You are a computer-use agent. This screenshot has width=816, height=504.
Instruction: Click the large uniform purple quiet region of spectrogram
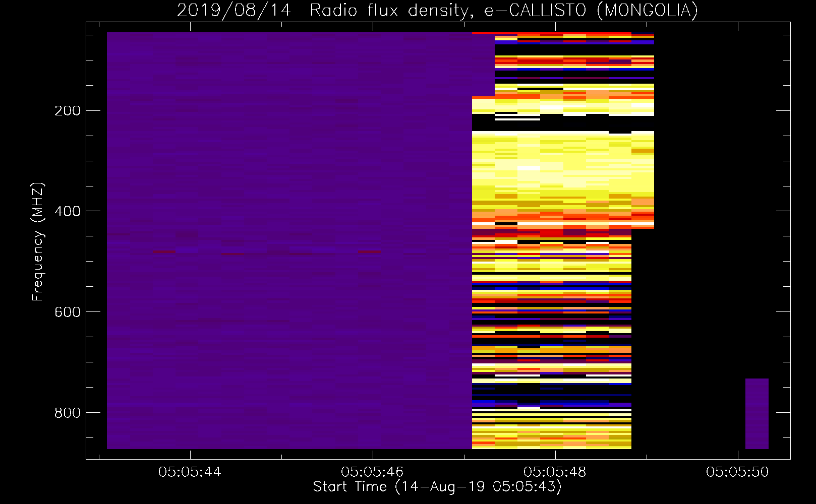pyautogui.click(x=289, y=240)
